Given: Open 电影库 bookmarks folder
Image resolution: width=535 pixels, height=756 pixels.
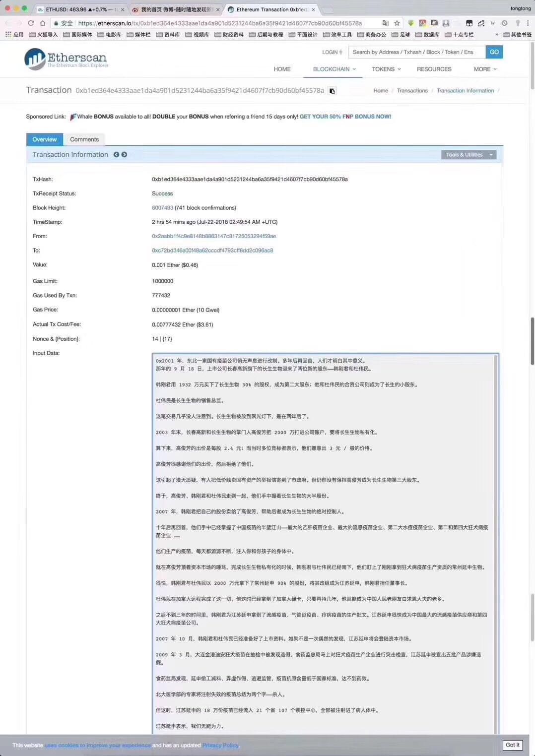Looking at the screenshot, I should pos(109,35).
